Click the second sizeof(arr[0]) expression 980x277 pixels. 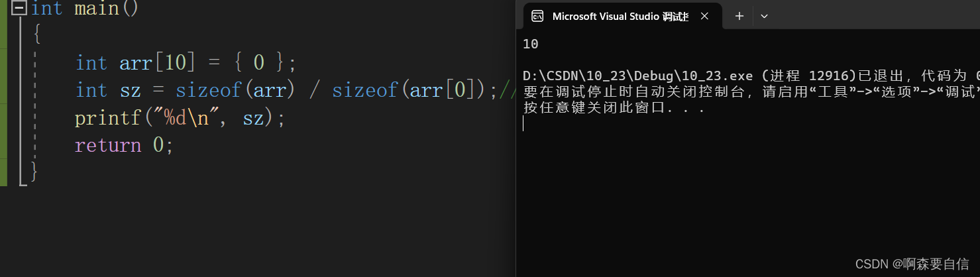(x=409, y=91)
